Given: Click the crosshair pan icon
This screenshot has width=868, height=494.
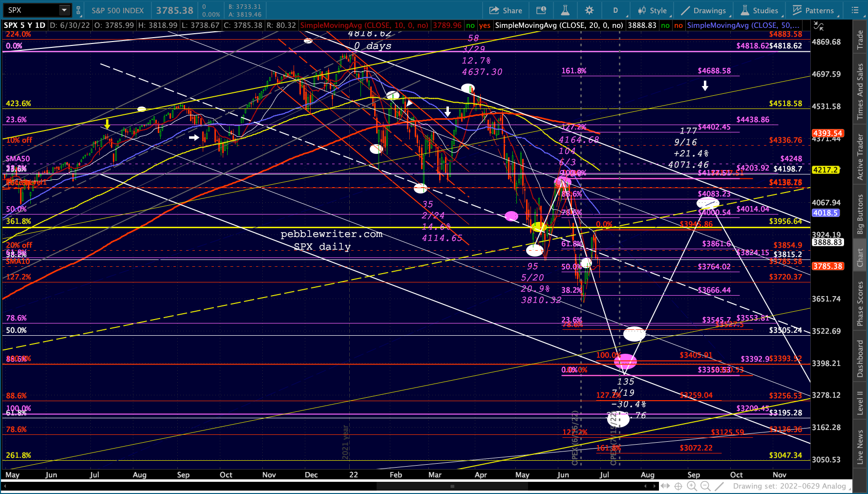Looking at the screenshot, I should (x=678, y=486).
